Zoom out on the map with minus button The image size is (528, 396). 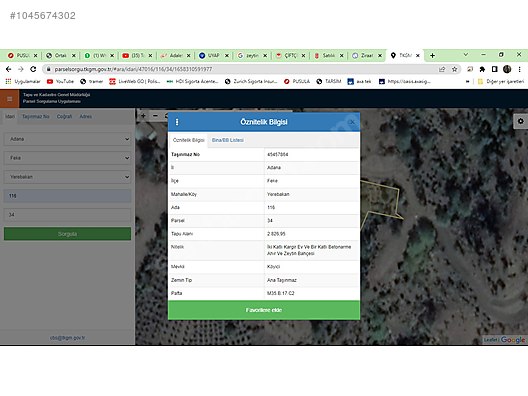coord(155,116)
